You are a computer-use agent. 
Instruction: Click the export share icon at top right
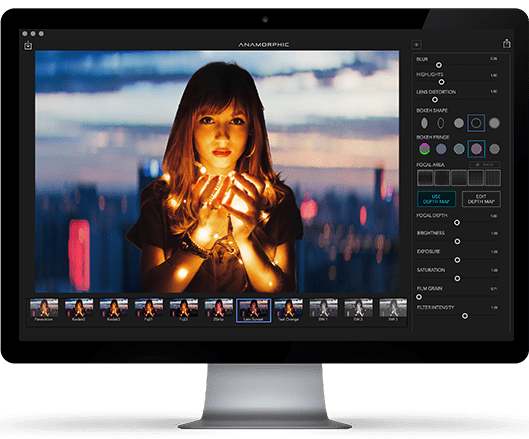click(506, 44)
